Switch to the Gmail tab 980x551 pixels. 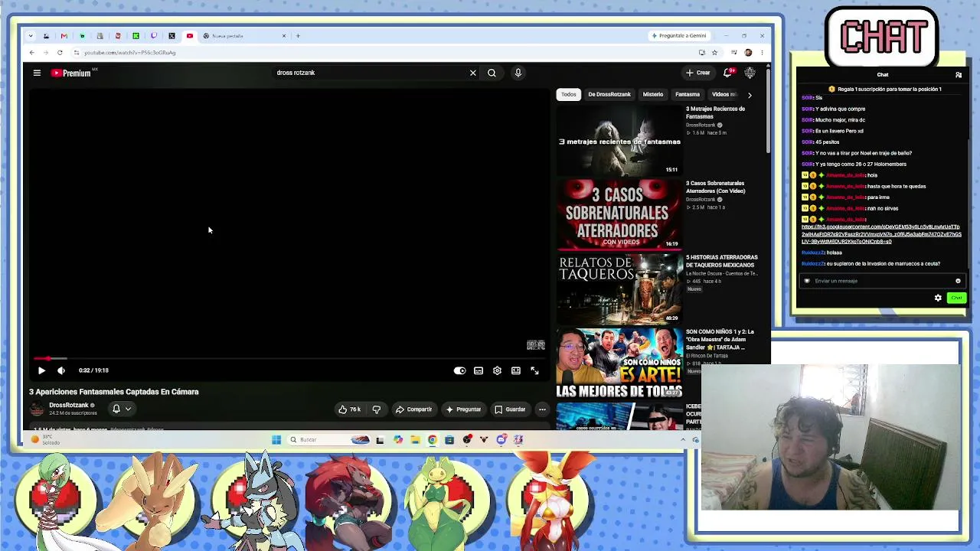(x=64, y=36)
